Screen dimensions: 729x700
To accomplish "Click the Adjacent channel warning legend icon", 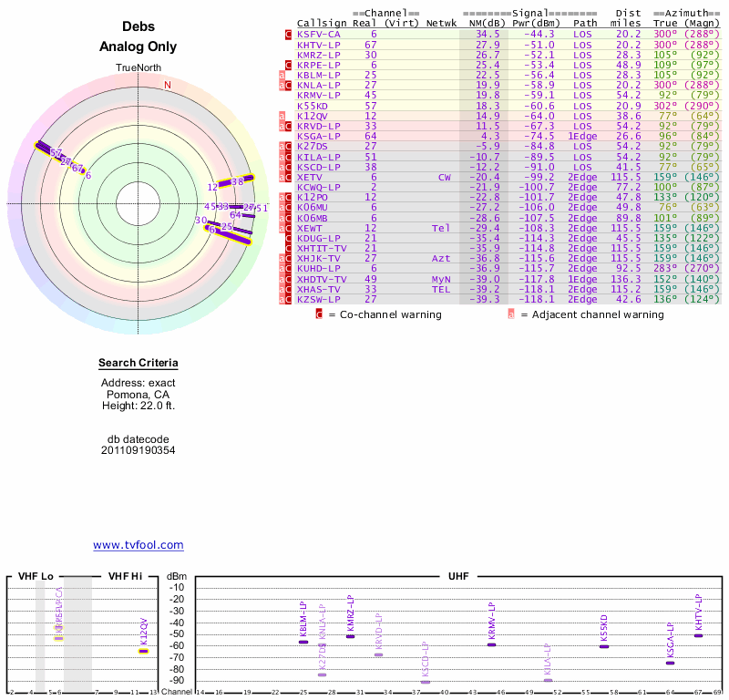I will (511, 314).
